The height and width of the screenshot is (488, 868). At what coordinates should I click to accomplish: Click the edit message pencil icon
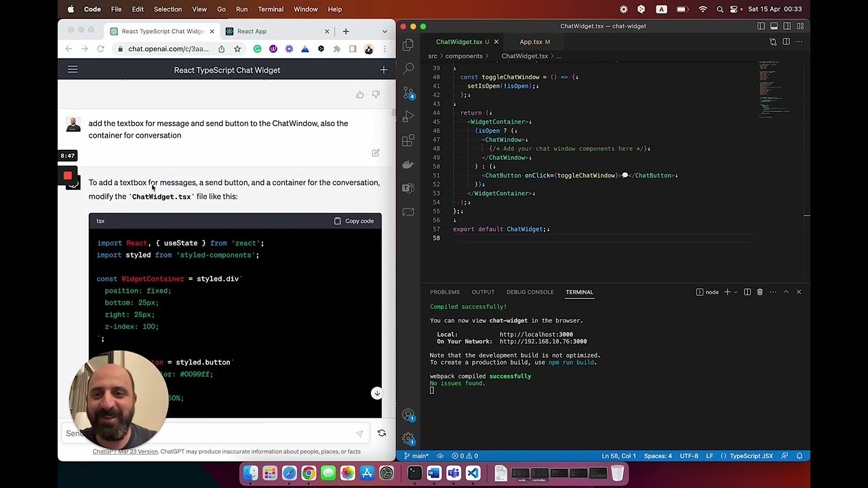[376, 153]
